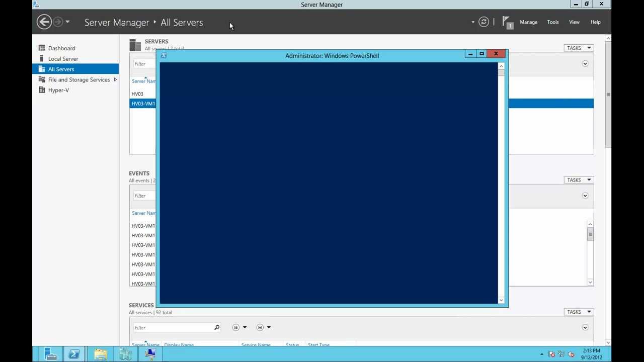Open the Events TASKS dropdown
644x362 pixels.
tap(579, 179)
